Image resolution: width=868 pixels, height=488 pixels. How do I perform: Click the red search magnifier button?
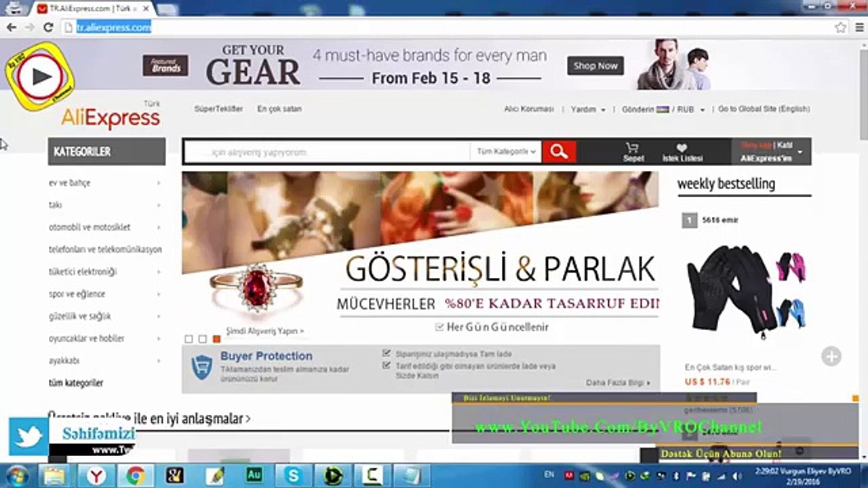tap(559, 152)
